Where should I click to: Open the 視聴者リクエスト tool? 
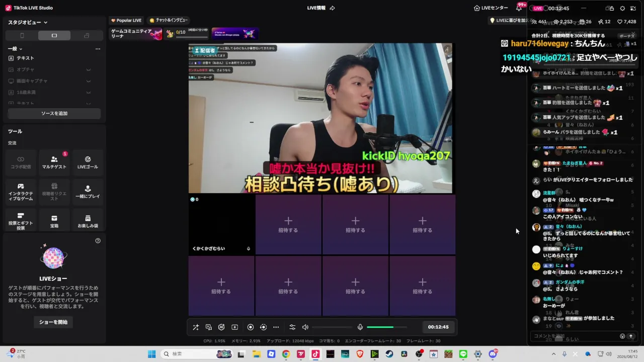pos(54,192)
